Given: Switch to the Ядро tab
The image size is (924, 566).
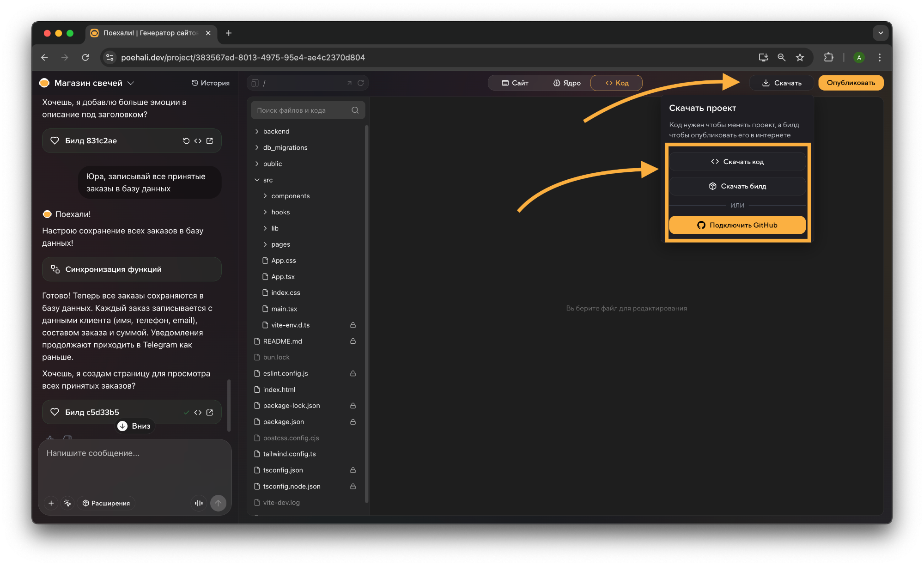Looking at the screenshot, I should pyautogui.click(x=567, y=83).
